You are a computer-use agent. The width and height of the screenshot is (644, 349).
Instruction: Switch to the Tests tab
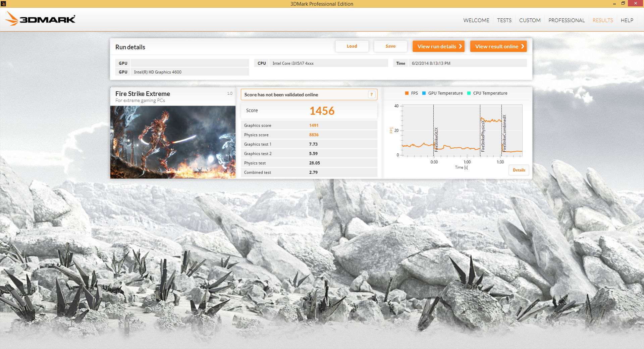(504, 20)
